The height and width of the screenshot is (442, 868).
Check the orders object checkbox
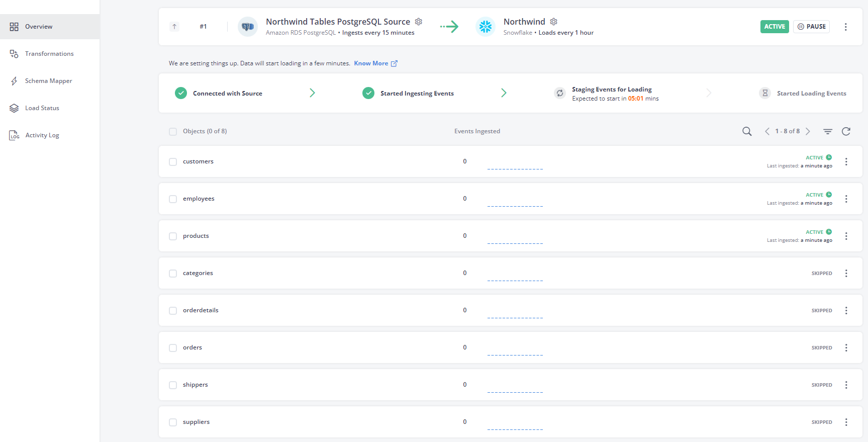coord(173,347)
